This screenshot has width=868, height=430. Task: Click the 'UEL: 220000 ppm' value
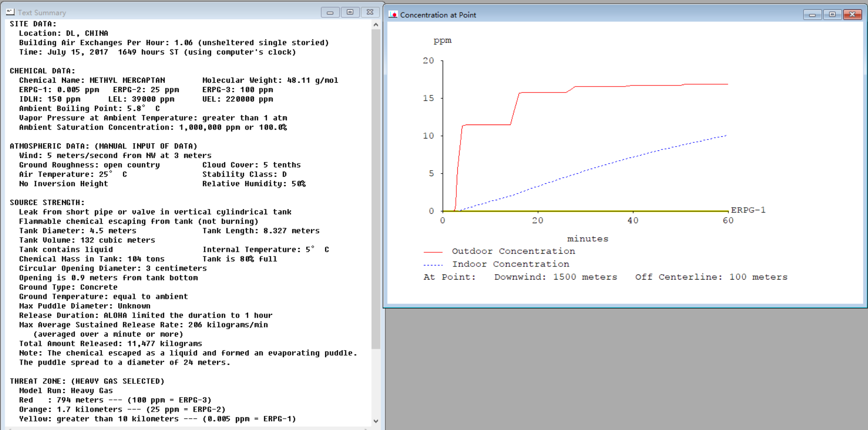click(237, 99)
